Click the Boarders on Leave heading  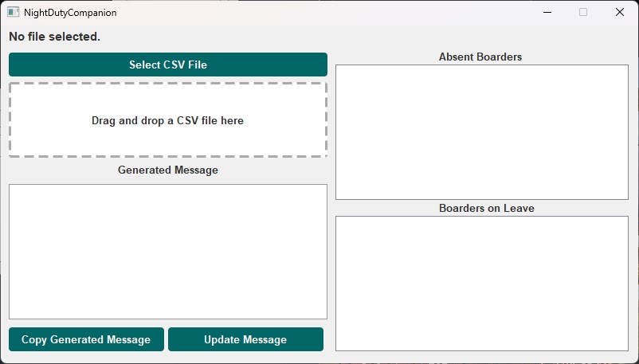486,208
